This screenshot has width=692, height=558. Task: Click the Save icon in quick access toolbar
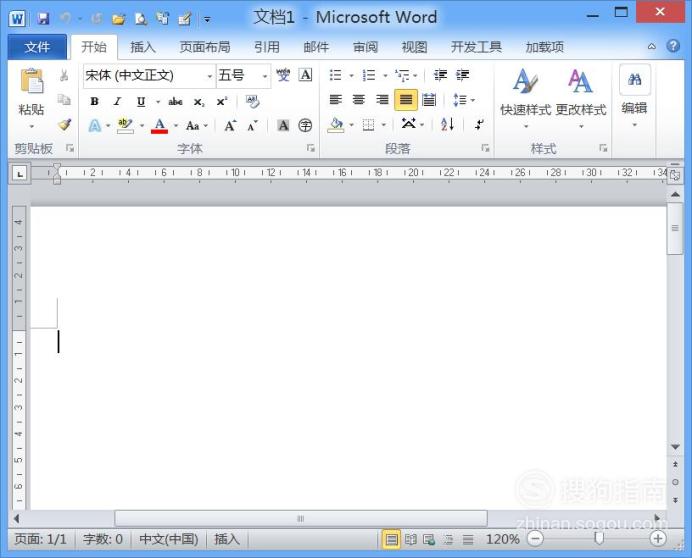click(x=43, y=19)
